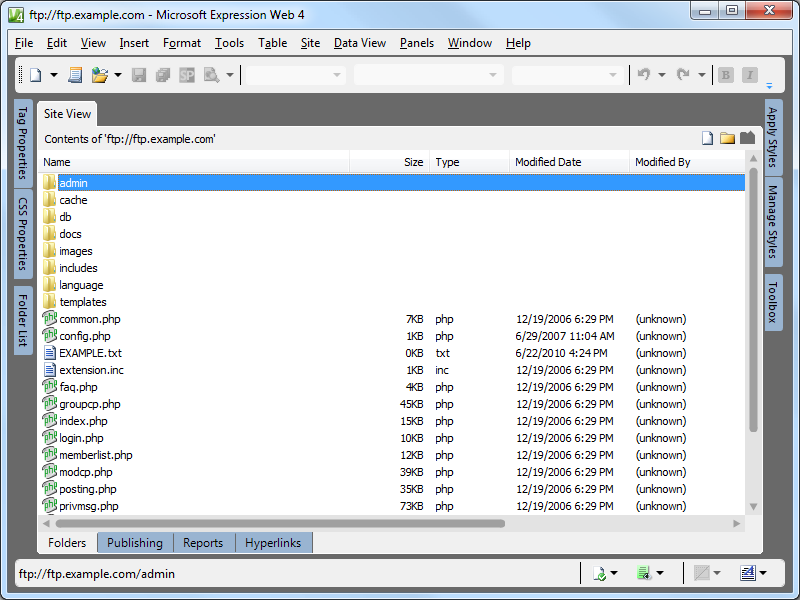Click the cache folder icon
This screenshot has width=800, height=600.
(x=49, y=199)
